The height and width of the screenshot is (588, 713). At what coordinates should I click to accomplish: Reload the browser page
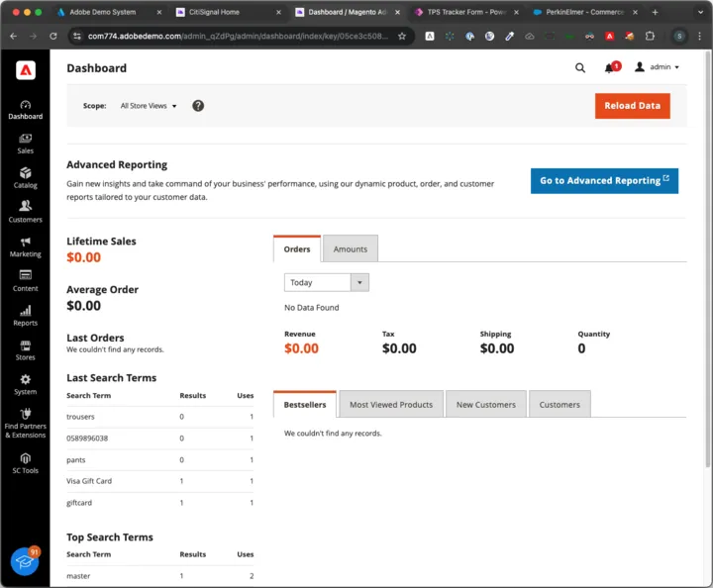pos(53,36)
